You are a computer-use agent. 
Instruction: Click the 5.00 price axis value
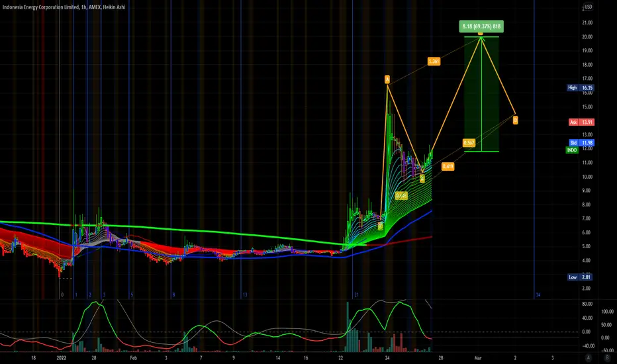[x=587, y=246]
